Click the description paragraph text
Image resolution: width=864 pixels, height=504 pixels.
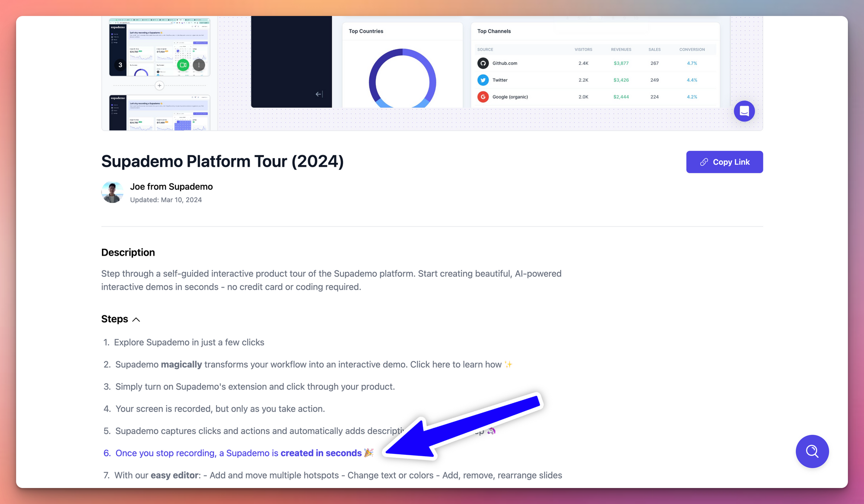coord(331,280)
